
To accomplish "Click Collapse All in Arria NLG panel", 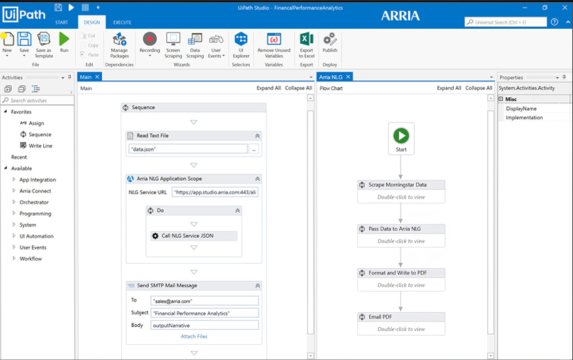I will click(x=478, y=88).
